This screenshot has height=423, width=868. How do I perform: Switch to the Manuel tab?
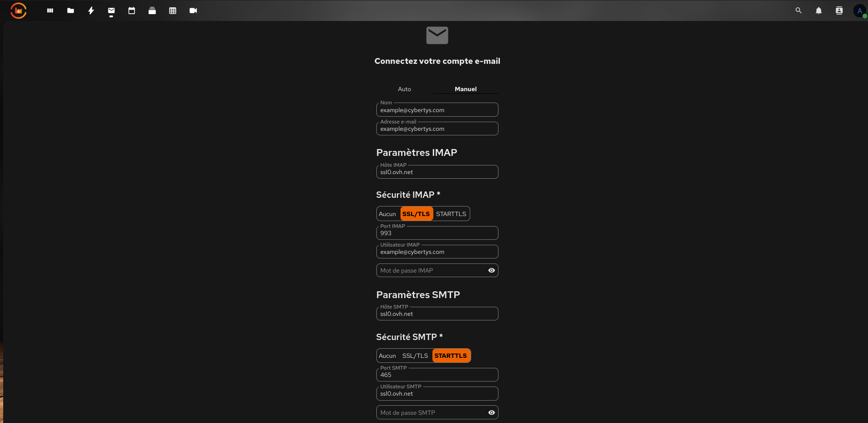465,89
